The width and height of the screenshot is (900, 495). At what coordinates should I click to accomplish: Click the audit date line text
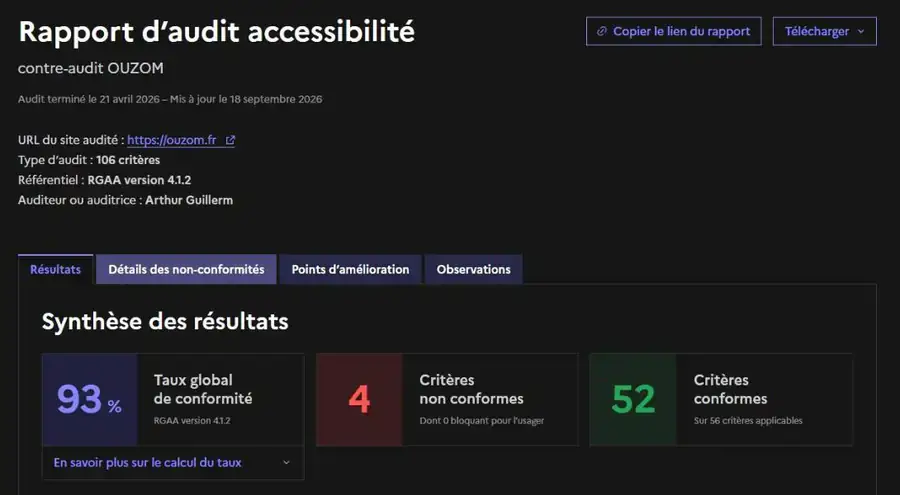pos(170,99)
